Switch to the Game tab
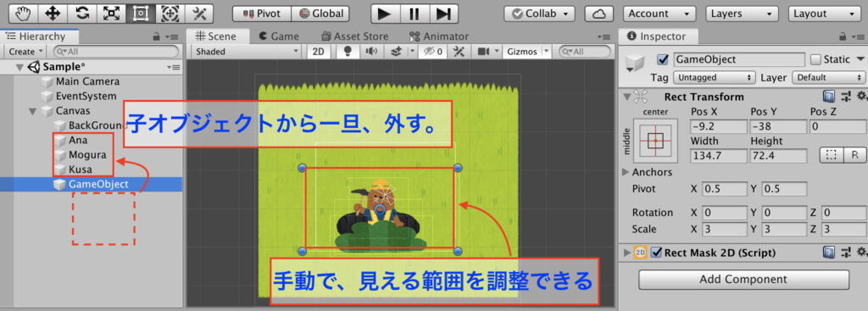The height and width of the screenshot is (311, 868). (279, 36)
